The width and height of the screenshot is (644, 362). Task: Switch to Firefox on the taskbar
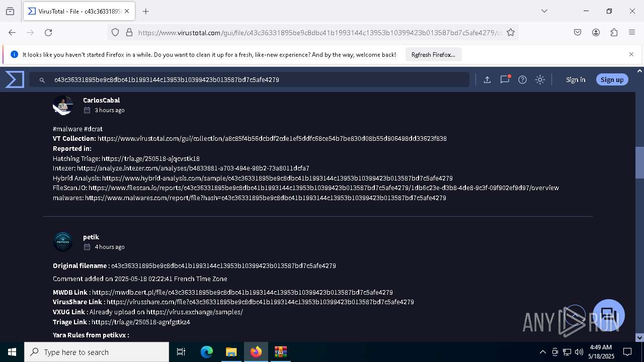coord(256,352)
